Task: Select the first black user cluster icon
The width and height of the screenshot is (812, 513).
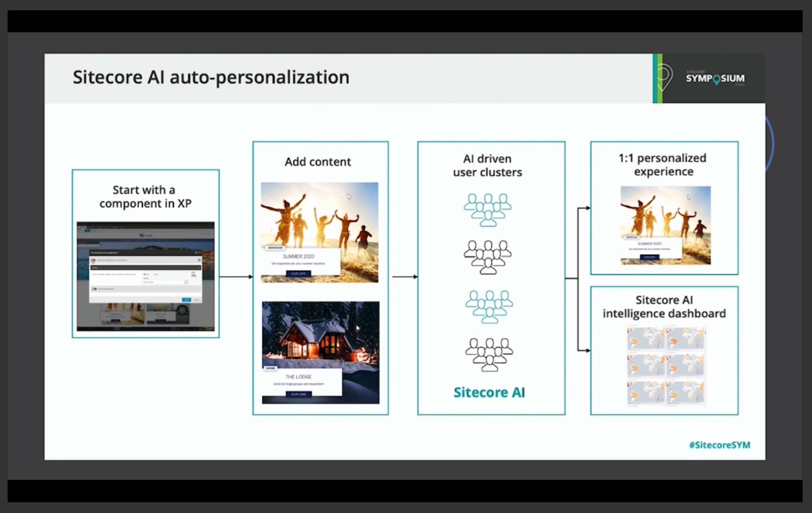Action: pos(488,257)
